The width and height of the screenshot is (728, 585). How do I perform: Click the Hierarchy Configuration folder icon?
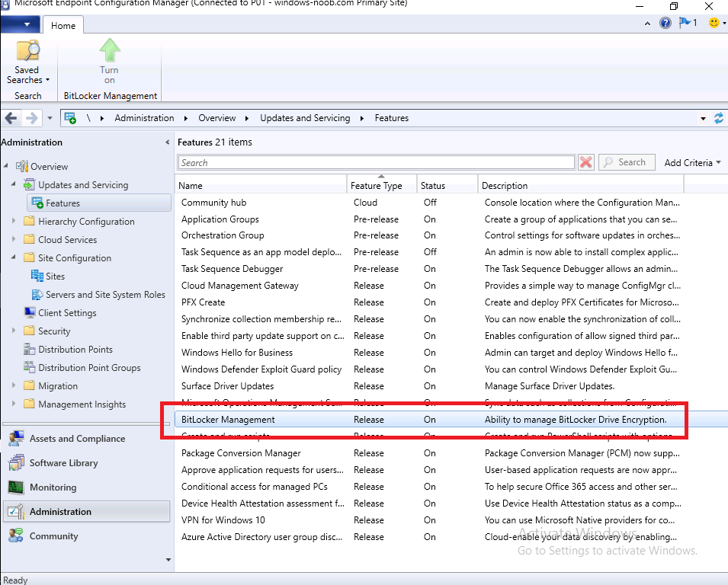point(29,221)
